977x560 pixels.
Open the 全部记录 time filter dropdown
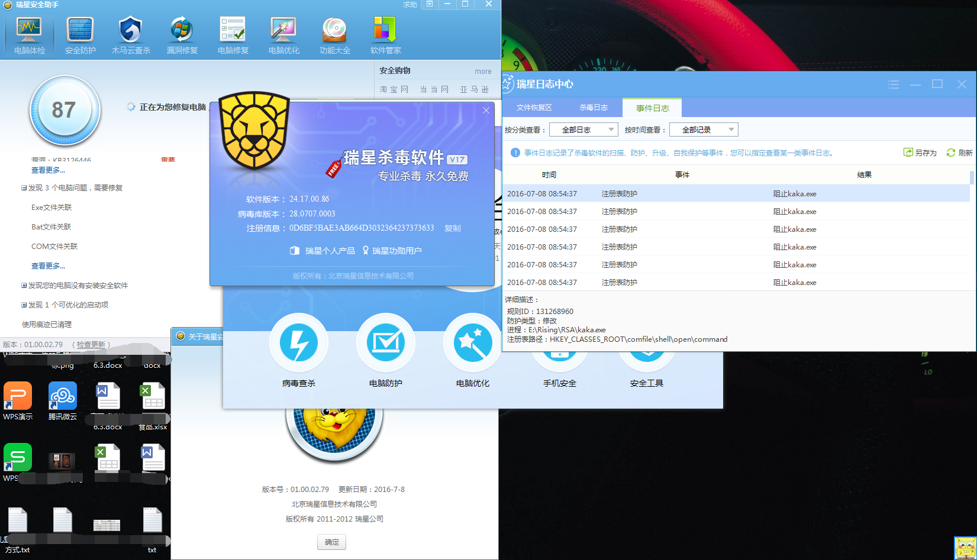point(704,130)
